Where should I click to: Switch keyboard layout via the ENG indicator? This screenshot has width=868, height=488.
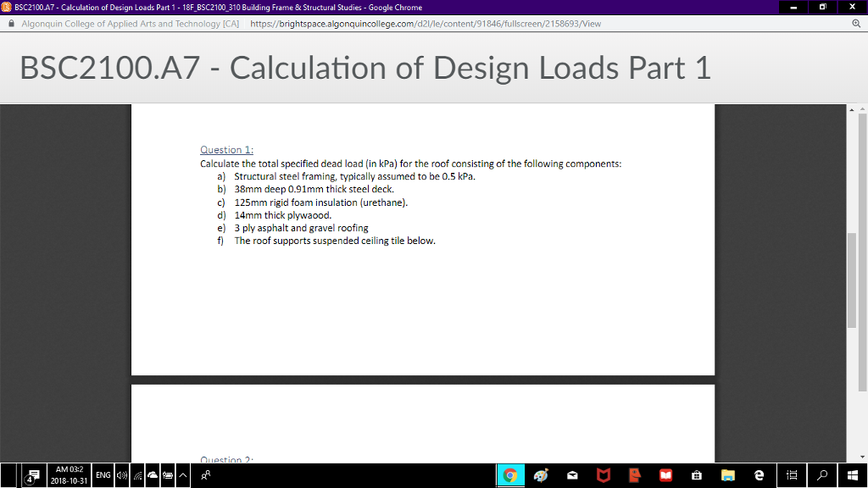[103, 475]
